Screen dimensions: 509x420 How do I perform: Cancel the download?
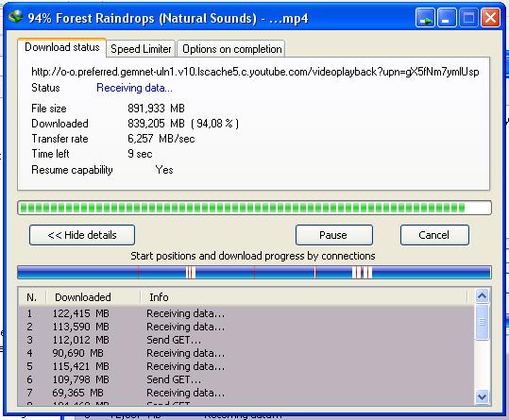pyautogui.click(x=434, y=235)
